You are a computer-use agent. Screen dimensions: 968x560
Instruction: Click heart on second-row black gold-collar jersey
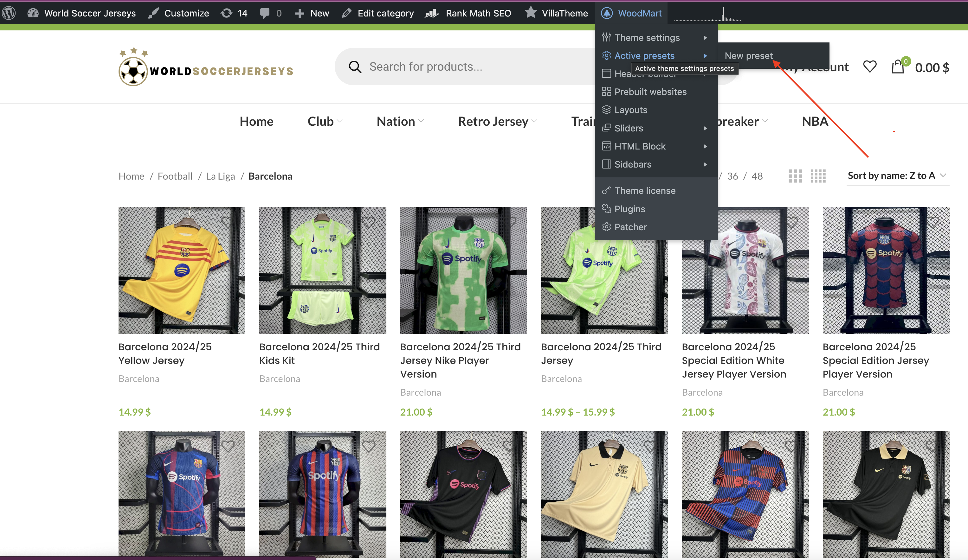point(932,446)
